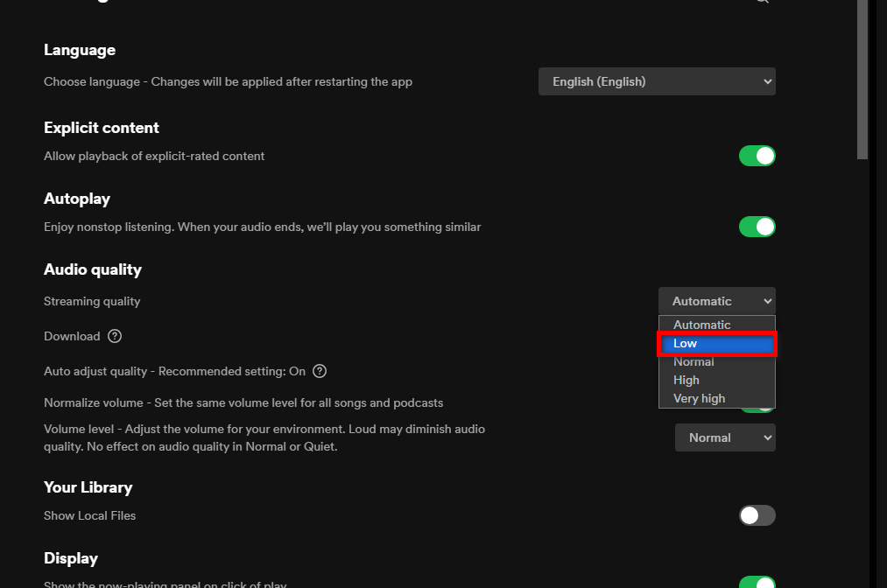
Task: Open the Volume level dropdown
Action: point(724,437)
